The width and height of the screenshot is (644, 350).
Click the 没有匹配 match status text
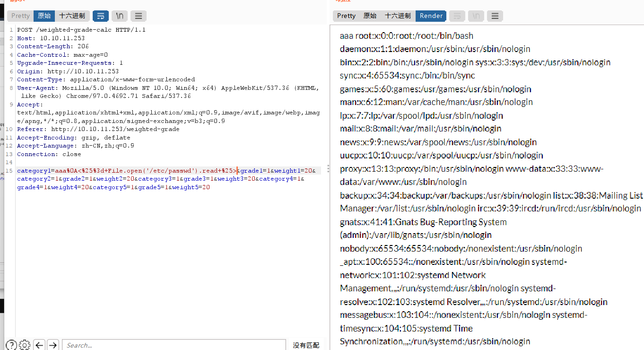point(306,345)
